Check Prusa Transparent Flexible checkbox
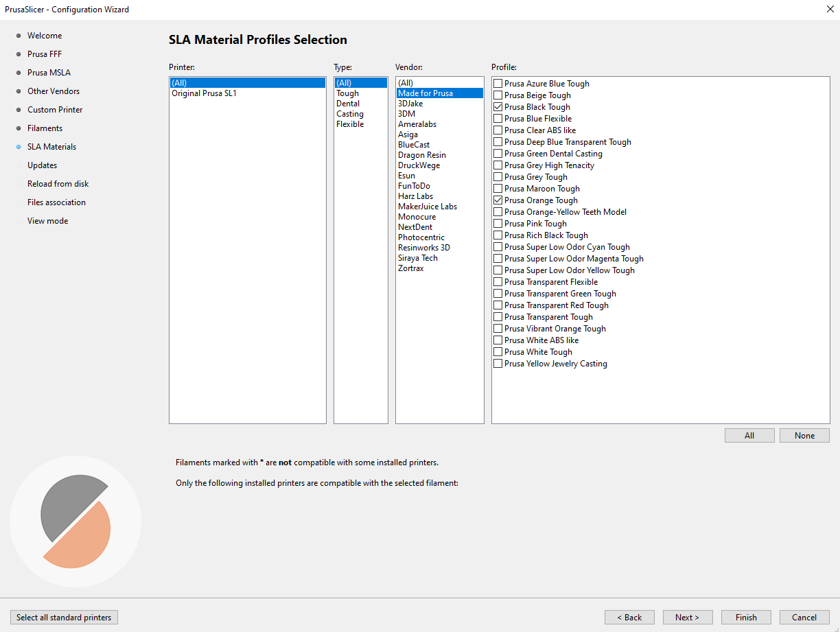Viewport: 840px width, 632px height. 498,282
